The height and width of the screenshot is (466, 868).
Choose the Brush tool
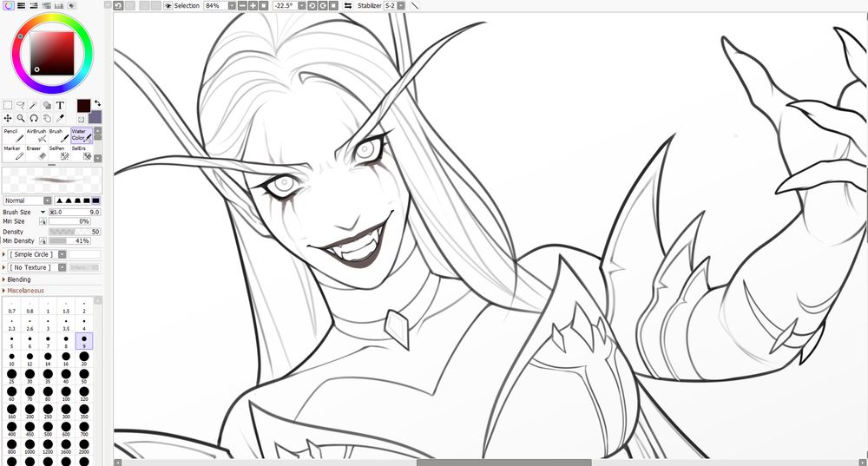pyautogui.click(x=59, y=135)
